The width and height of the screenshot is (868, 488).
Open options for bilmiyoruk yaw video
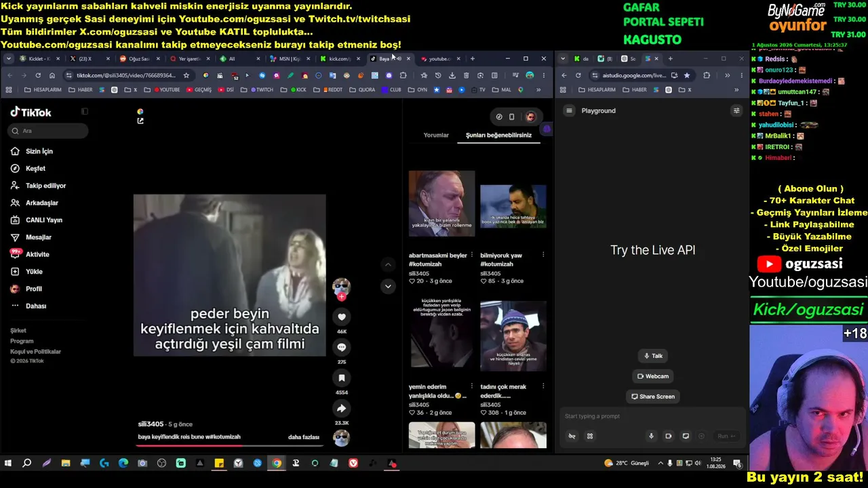pyautogui.click(x=543, y=255)
